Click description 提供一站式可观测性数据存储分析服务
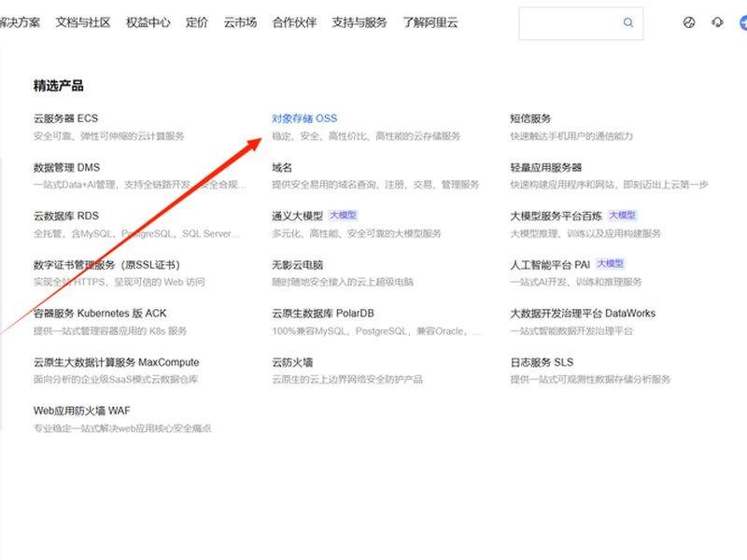 tap(590, 380)
